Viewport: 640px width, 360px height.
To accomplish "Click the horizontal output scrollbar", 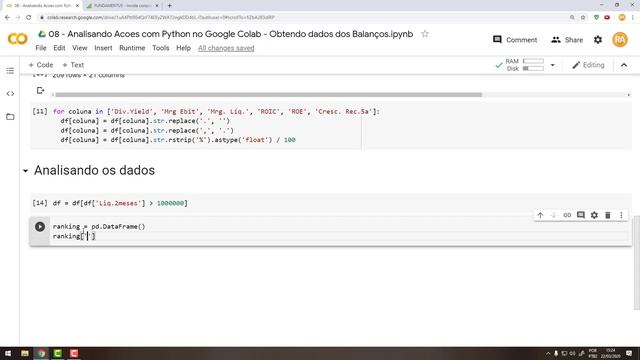I will pos(269,95).
